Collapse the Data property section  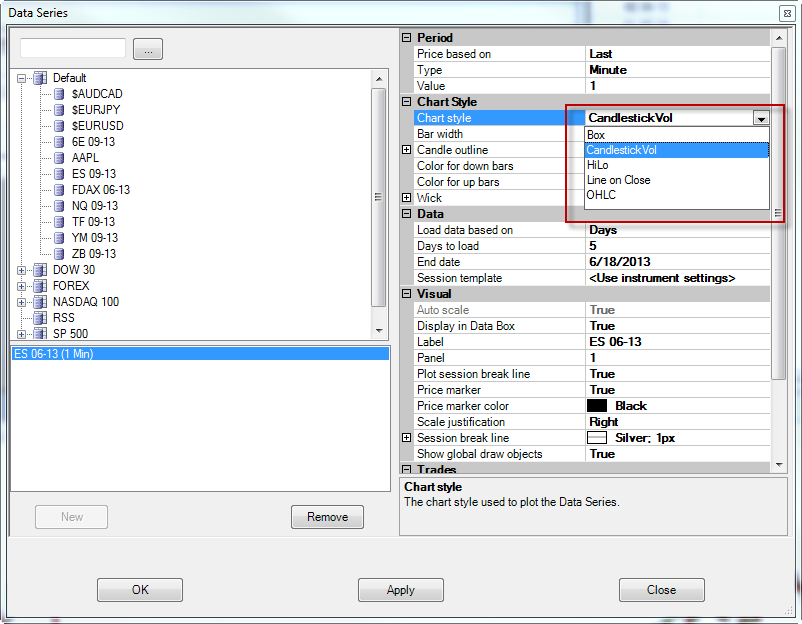click(407, 213)
